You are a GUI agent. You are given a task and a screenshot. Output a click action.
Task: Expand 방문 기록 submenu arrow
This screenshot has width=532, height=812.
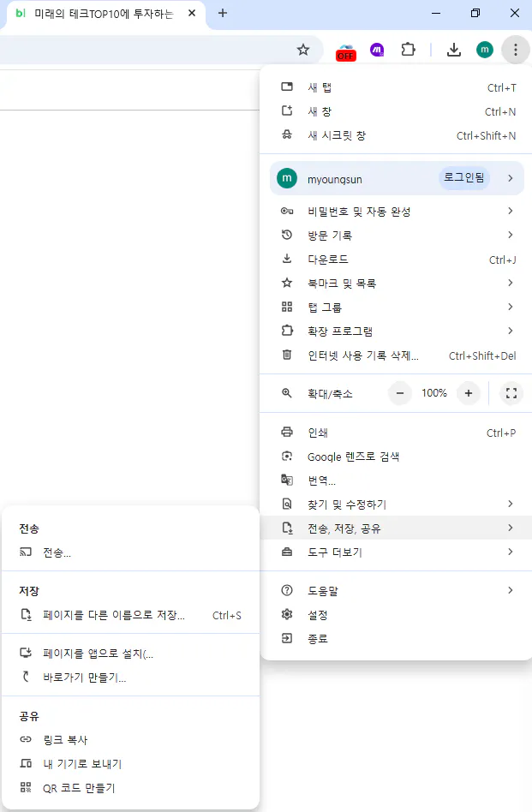pyautogui.click(x=511, y=235)
